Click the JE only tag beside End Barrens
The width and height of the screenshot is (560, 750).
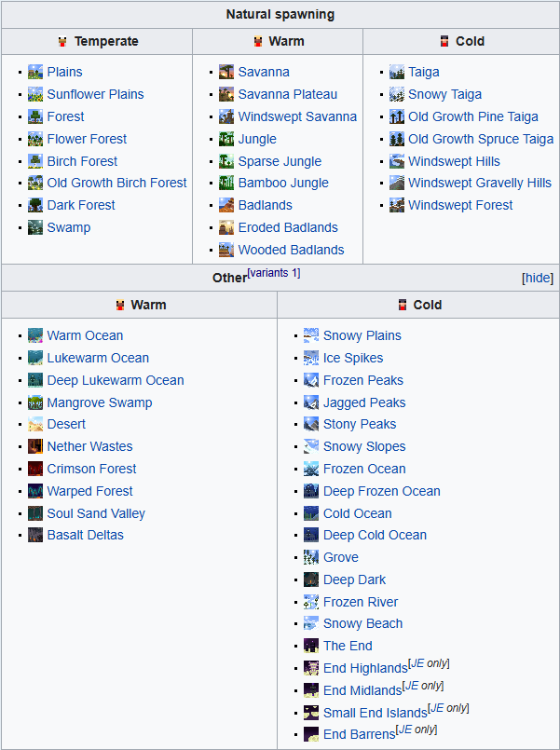[417, 730]
